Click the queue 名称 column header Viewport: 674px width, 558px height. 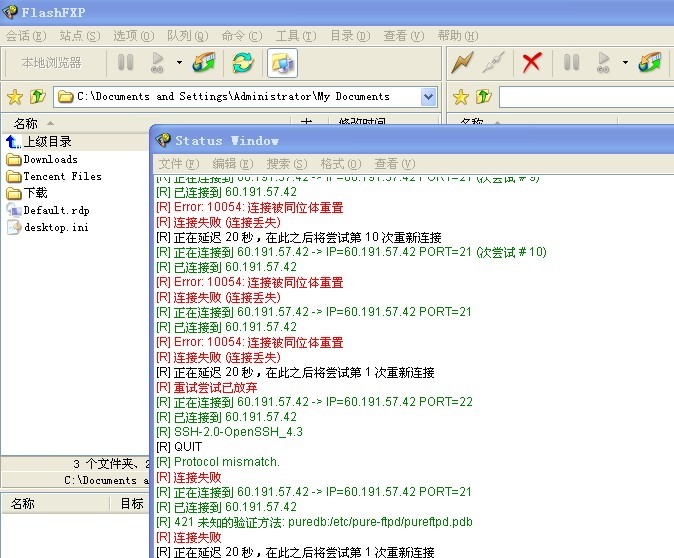click(x=55, y=503)
